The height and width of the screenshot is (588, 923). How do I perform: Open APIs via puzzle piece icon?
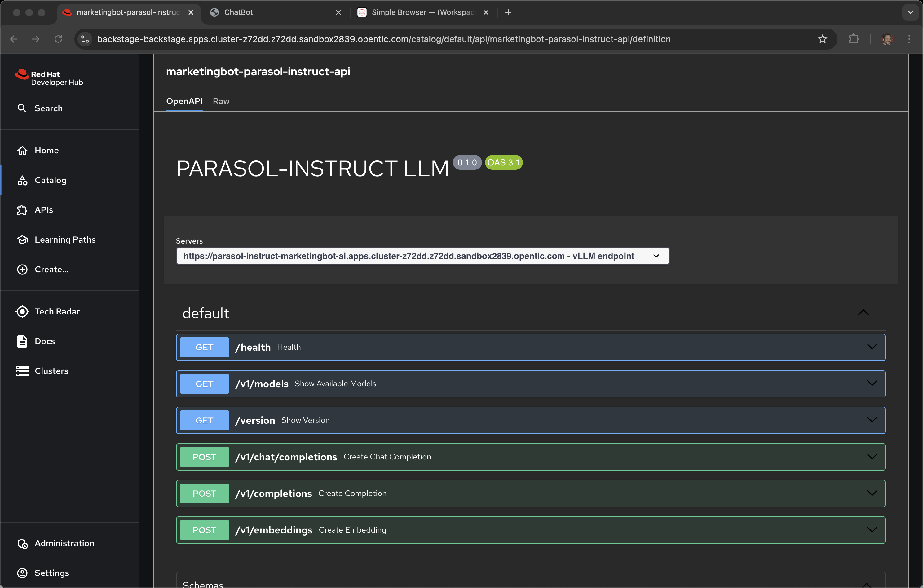[22, 210]
